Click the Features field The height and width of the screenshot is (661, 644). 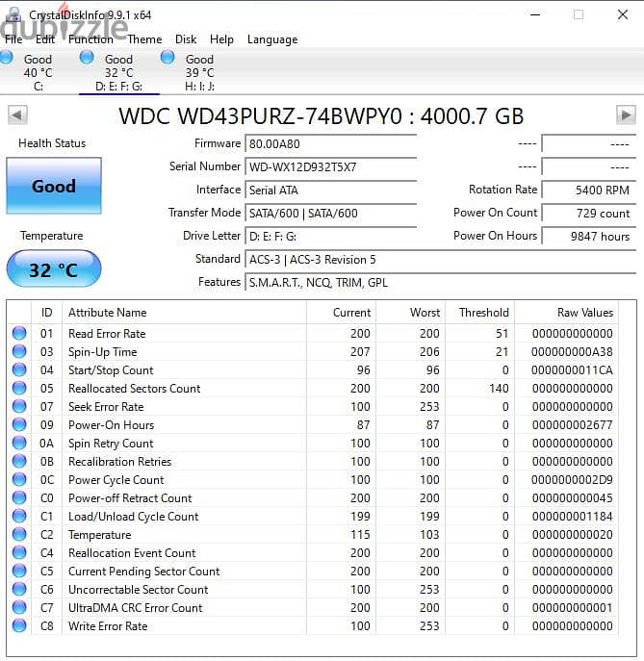coord(440,283)
